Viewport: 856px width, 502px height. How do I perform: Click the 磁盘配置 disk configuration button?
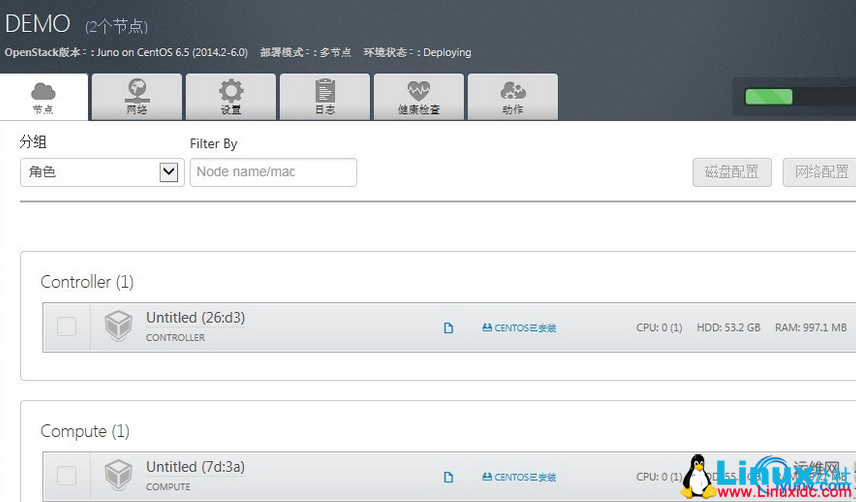[732, 172]
